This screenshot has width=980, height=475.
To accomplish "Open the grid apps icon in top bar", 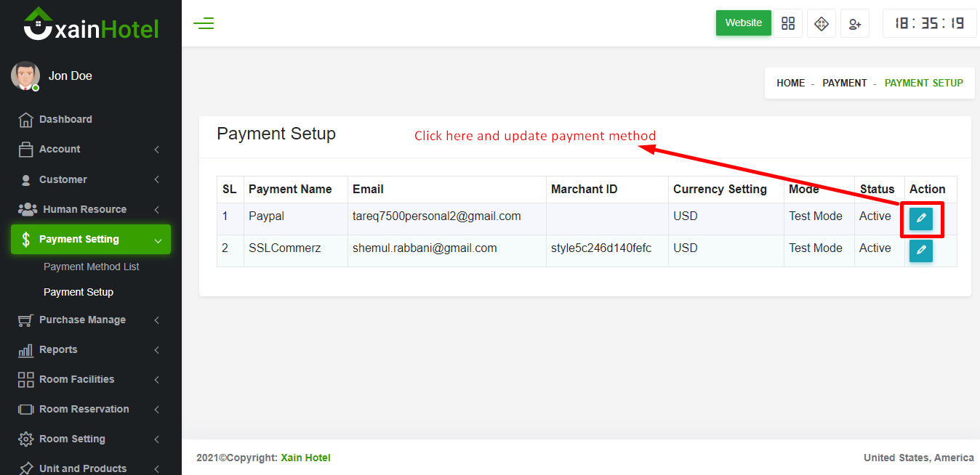I will pyautogui.click(x=788, y=23).
